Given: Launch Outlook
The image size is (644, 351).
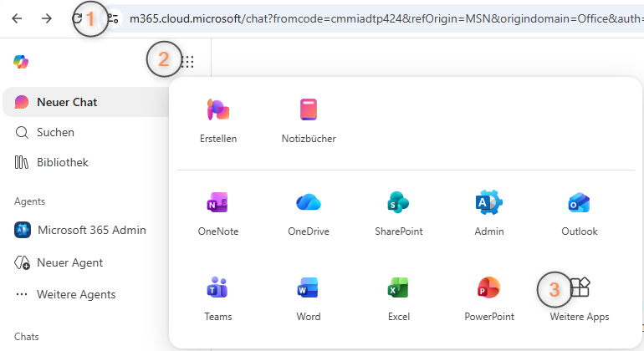Looking at the screenshot, I should (x=579, y=213).
